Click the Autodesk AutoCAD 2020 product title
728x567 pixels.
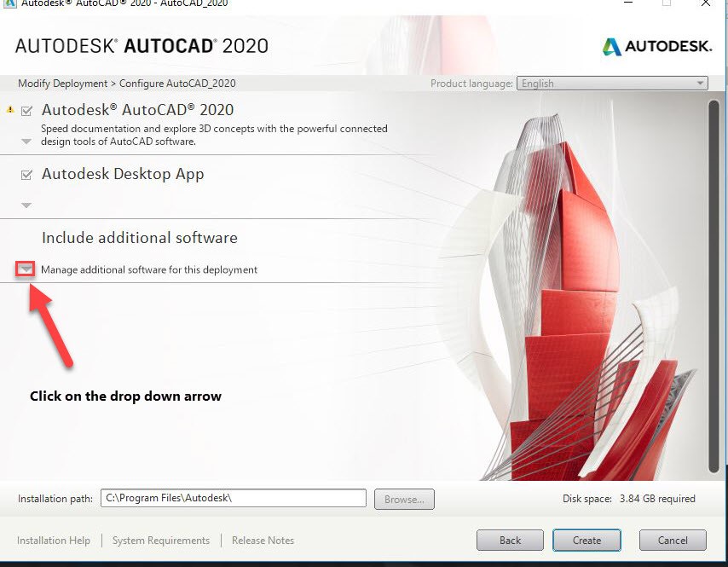click(x=137, y=110)
